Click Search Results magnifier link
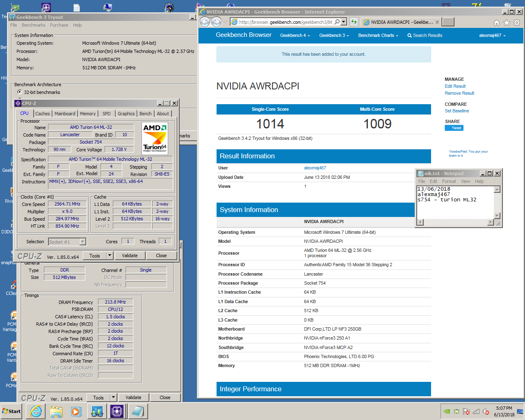The image size is (525, 420). [425, 35]
